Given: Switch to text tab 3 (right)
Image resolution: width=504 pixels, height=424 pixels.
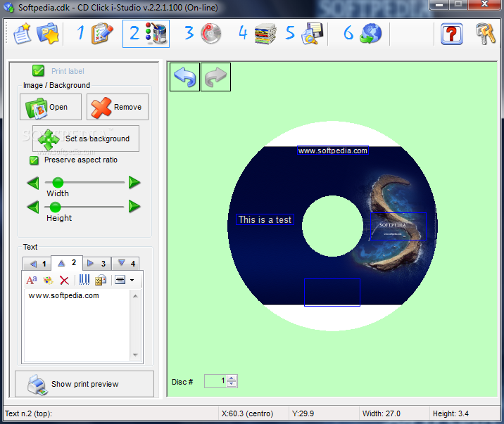Looking at the screenshot, I should coord(96,264).
